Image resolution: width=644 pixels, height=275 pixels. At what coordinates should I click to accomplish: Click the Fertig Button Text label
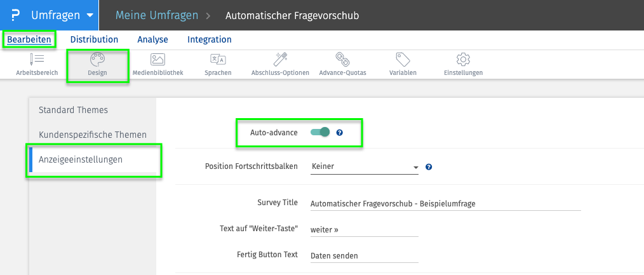pos(267,254)
